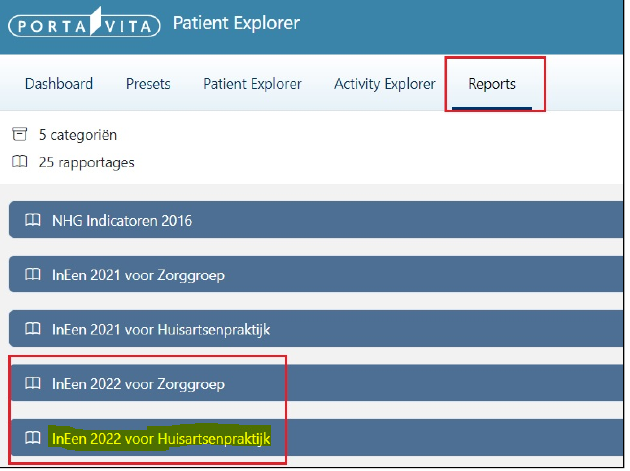Click book icon of InEen 2021 voor Zorggroep
Image resolution: width=630 pixels, height=471 pixels.
coord(33,274)
